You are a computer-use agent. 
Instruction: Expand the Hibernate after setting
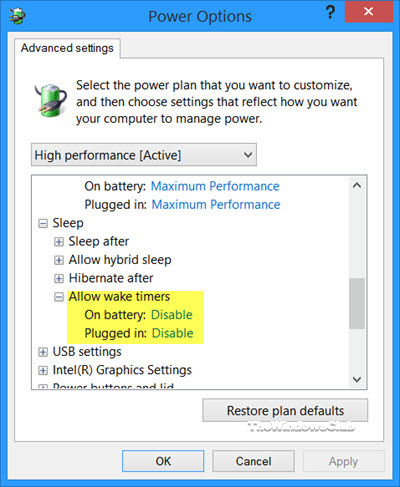(x=59, y=278)
